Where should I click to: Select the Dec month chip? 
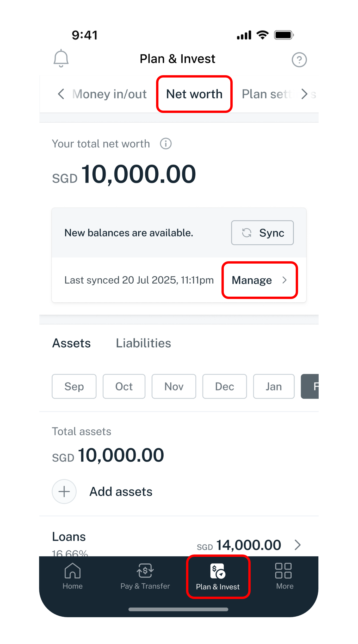(x=225, y=386)
